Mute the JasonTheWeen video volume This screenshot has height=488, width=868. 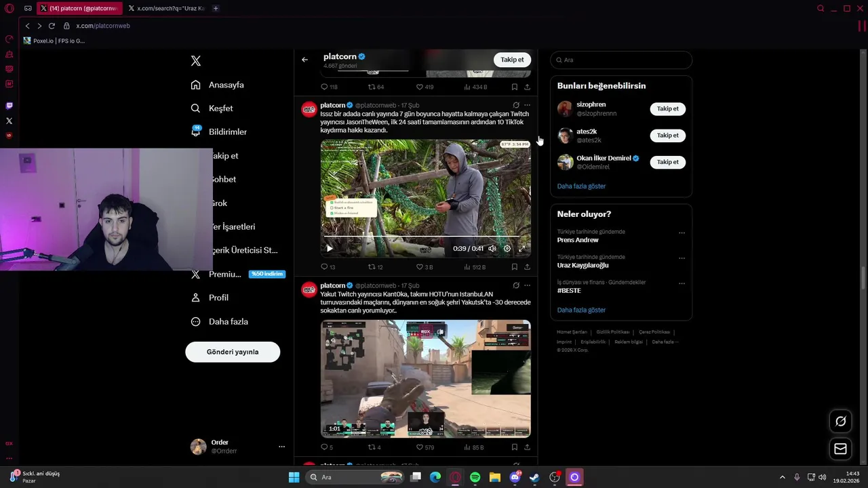coord(492,249)
